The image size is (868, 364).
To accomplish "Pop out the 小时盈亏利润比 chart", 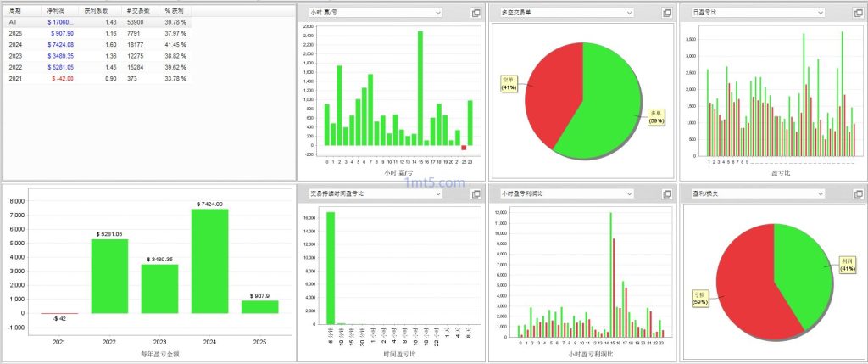I will 667,194.
